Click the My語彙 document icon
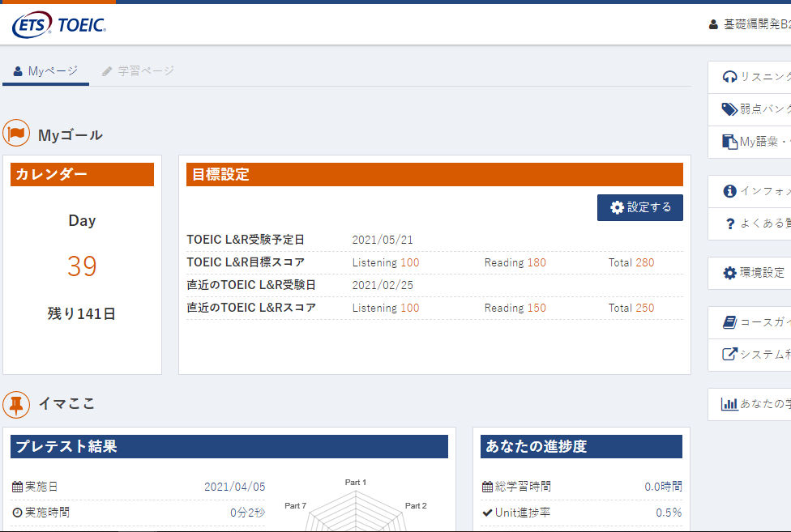This screenshot has height=532, width=791. [x=729, y=142]
